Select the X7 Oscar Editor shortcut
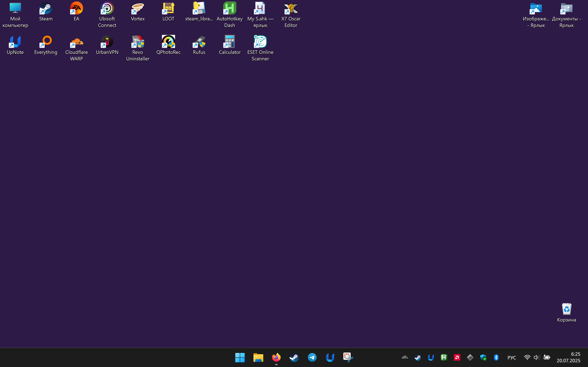 (291, 14)
